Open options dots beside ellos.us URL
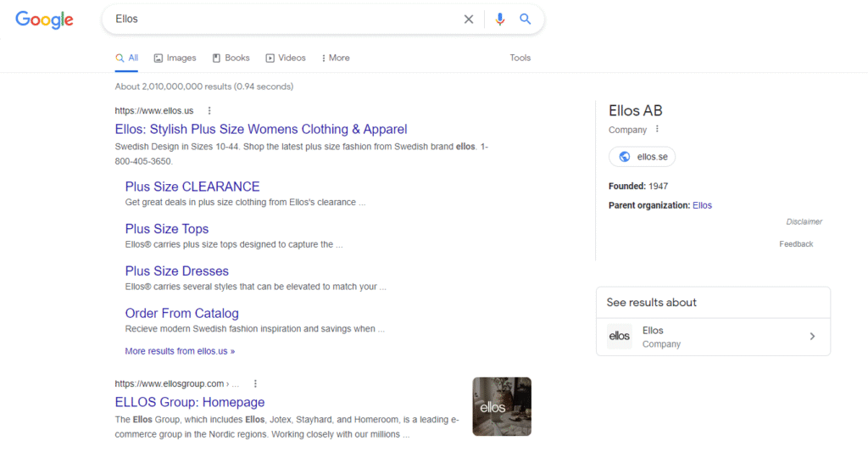 click(209, 110)
